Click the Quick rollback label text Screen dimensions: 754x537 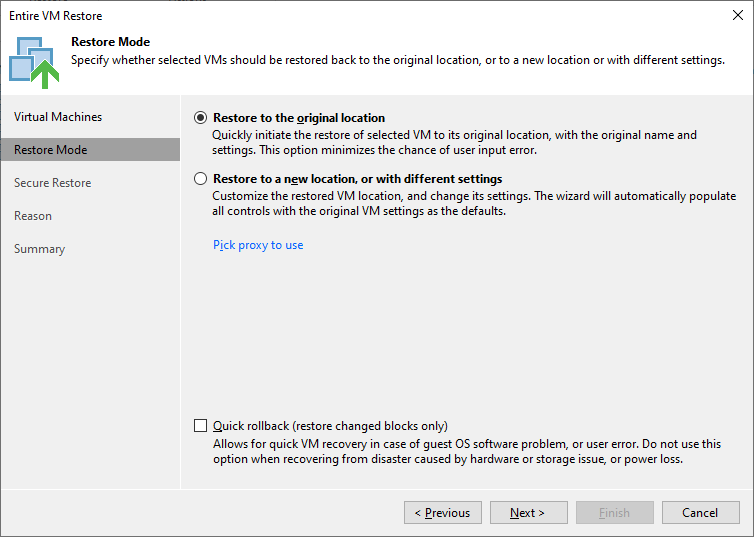pos(330,426)
